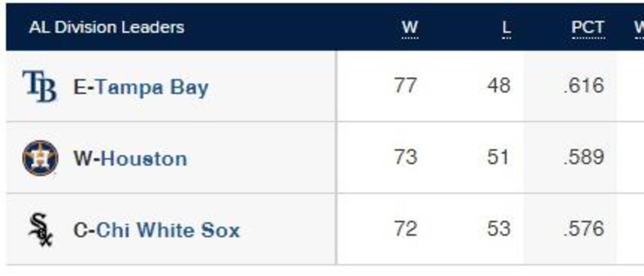
Task: Sort standings by W column header
Action: 409,28
